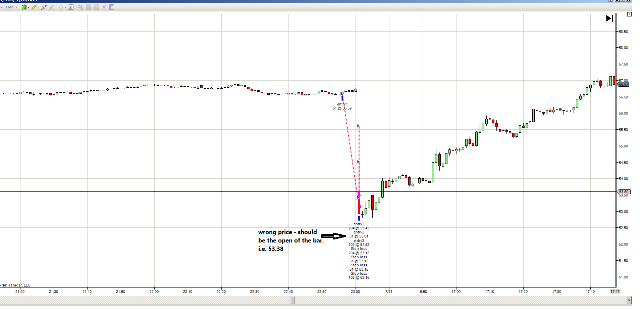Jump to latest bar with skip arrow
644x309 pixels.
(609, 18)
